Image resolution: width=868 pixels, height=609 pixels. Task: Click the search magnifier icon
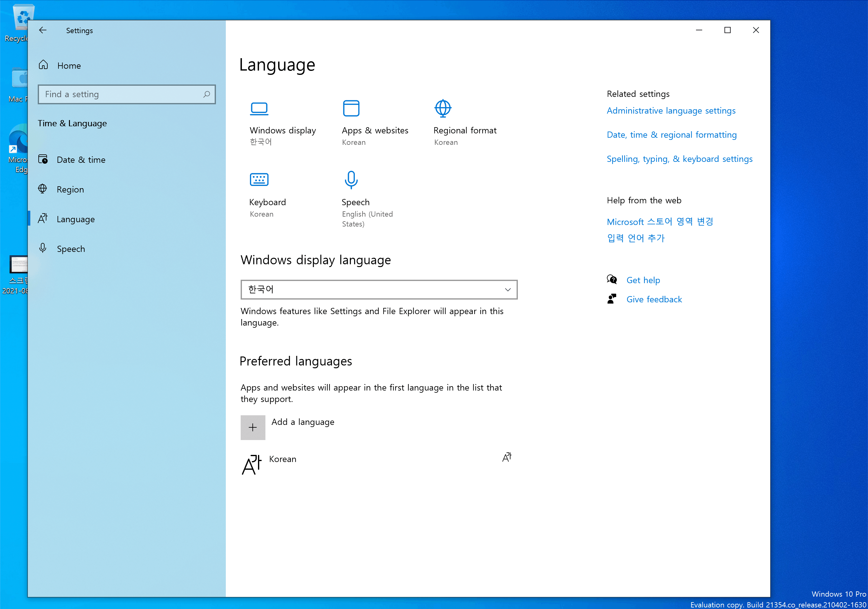pyautogui.click(x=206, y=94)
